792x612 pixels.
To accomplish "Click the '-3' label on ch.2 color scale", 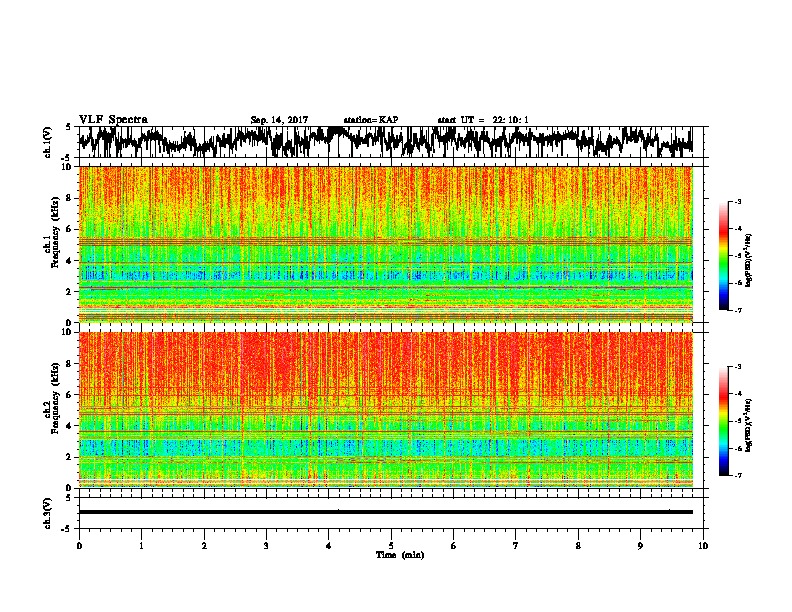I will click(738, 367).
